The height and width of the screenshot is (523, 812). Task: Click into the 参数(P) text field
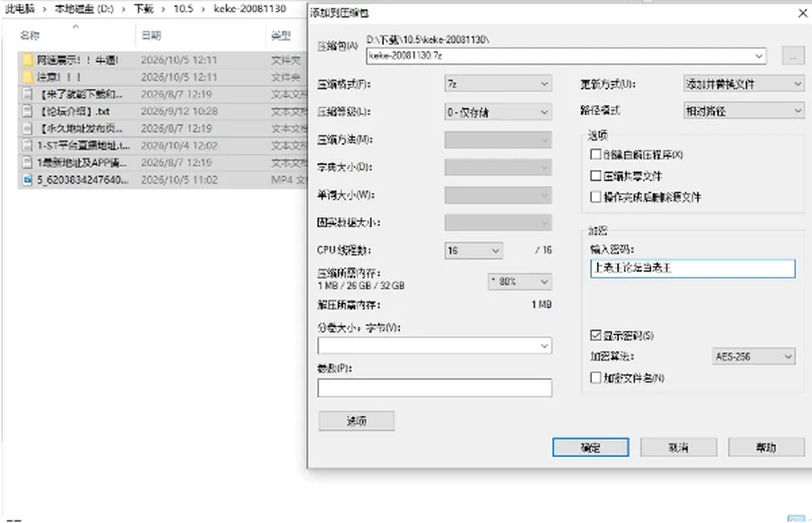(435, 388)
